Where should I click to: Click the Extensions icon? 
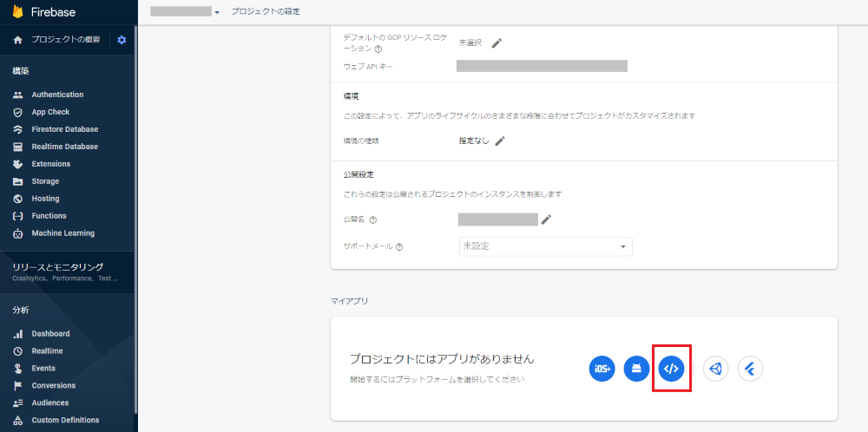(17, 164)
